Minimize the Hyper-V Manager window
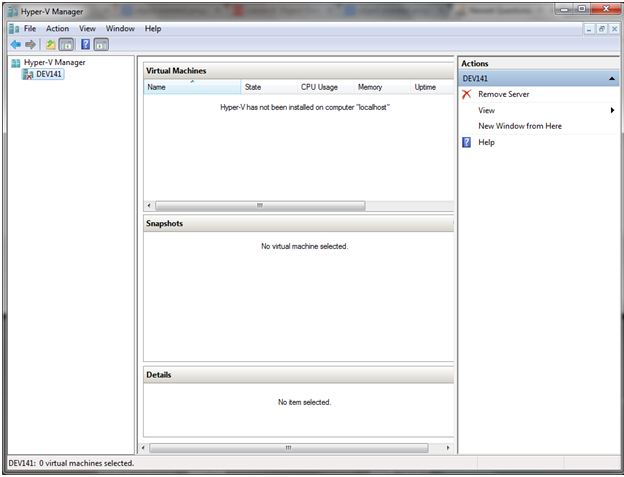This screenshot has width=624, height=477. [565, 9]
